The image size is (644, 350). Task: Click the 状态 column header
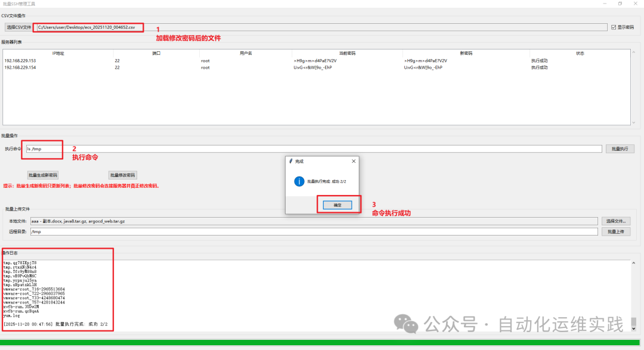point(580,54)
